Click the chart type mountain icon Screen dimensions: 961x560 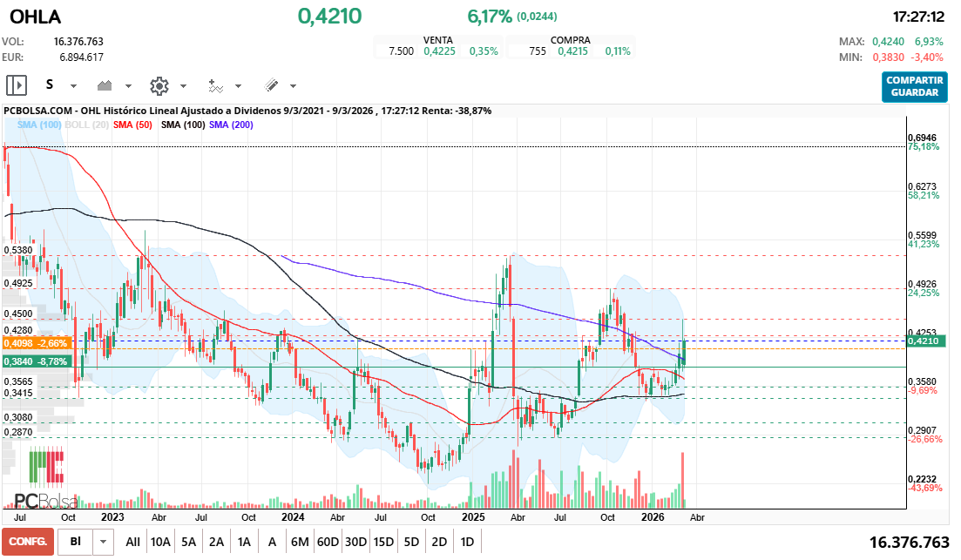[106, 85]
